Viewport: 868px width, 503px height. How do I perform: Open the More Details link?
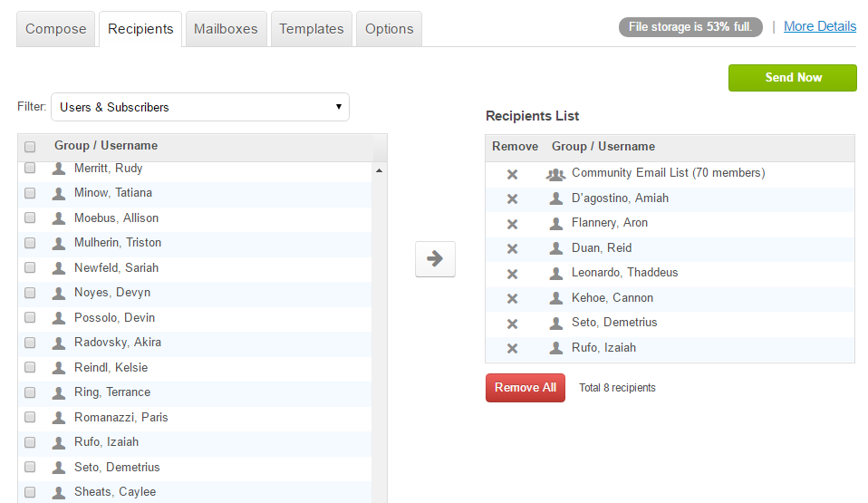820,26
